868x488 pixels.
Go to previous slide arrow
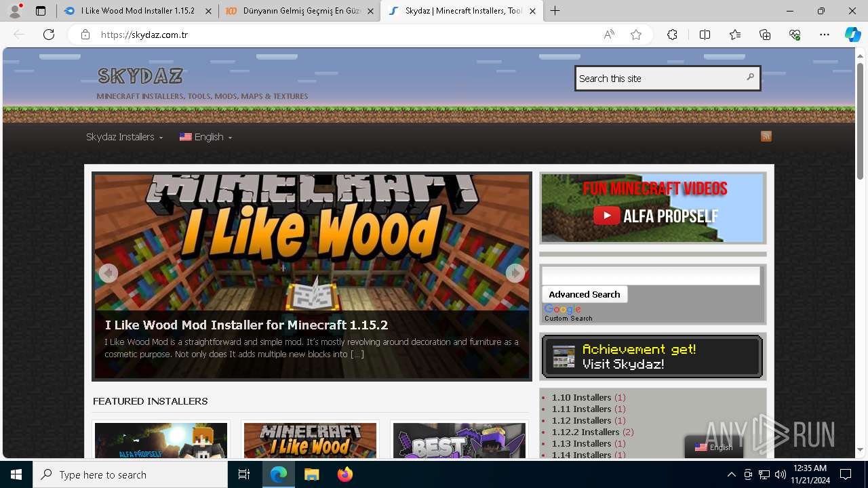click(108, 273)
